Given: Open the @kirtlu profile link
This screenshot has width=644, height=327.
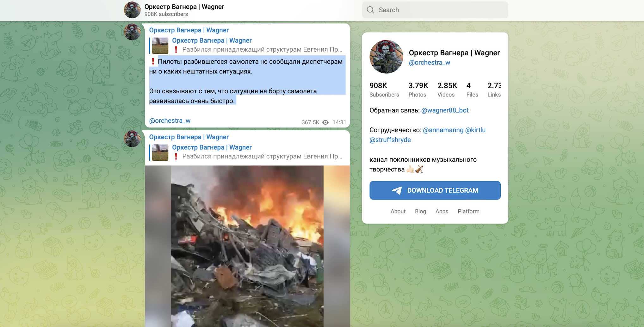Looking at the screenshot, I should (475, 130).
